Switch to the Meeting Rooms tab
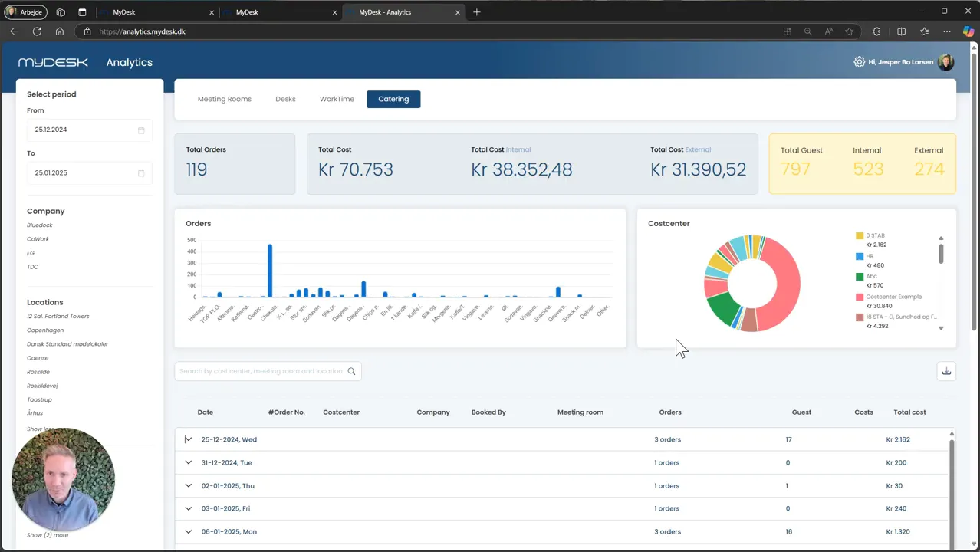 (225, 99)
